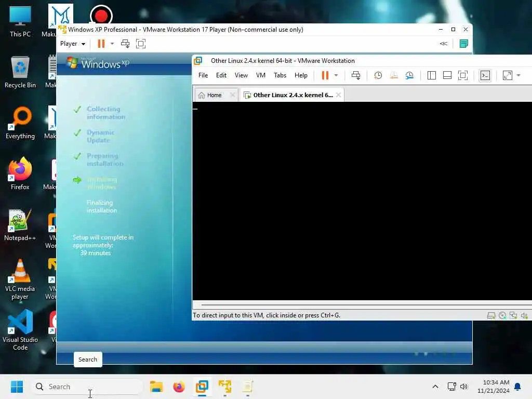Screen dimensions: 532x399
Task: Switch to the Home tab
Action: click(215, 95)
